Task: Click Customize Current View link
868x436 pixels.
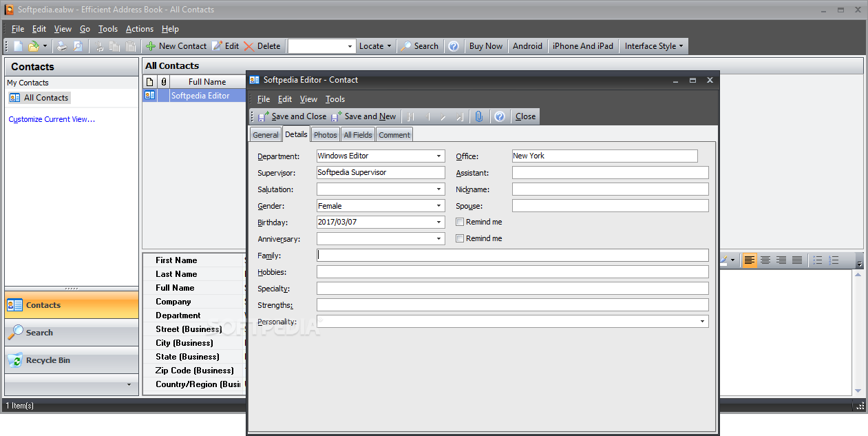Action: coord(52,119)
